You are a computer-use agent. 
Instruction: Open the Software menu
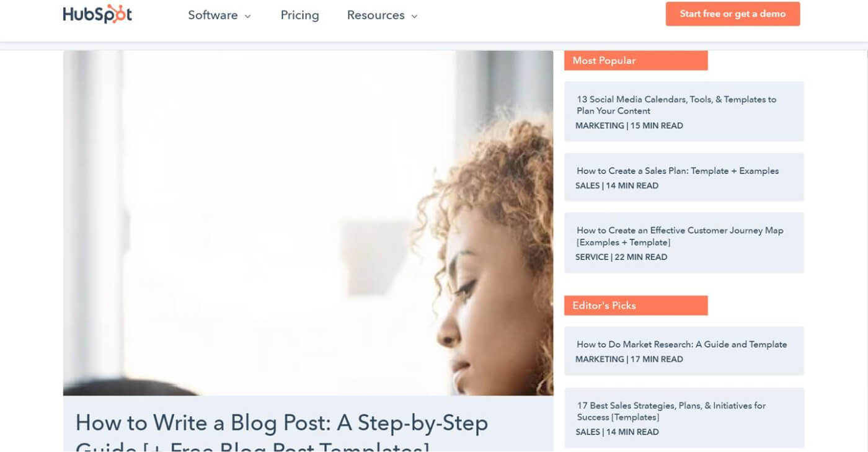point(219,15)
